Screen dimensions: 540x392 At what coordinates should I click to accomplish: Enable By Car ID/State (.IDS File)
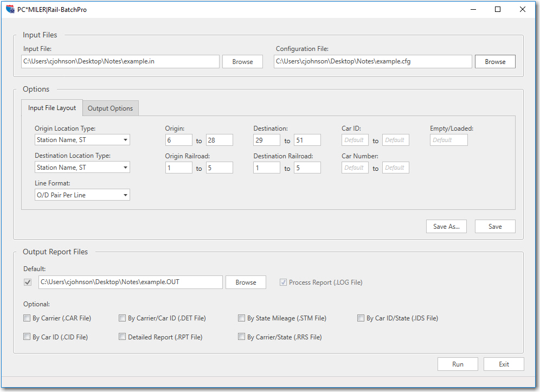pyautogui.click(x=361, y=318)
